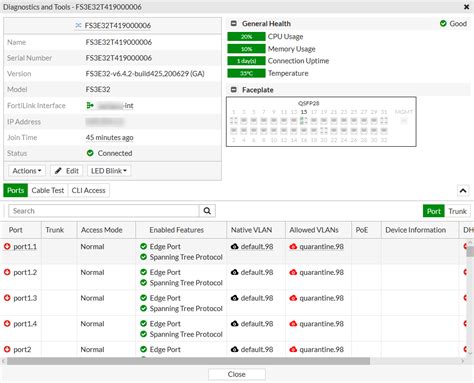474x383 pixels.
Task: Click port1.1 quarantine.98 red cloud icon
Action: [293, 246]
